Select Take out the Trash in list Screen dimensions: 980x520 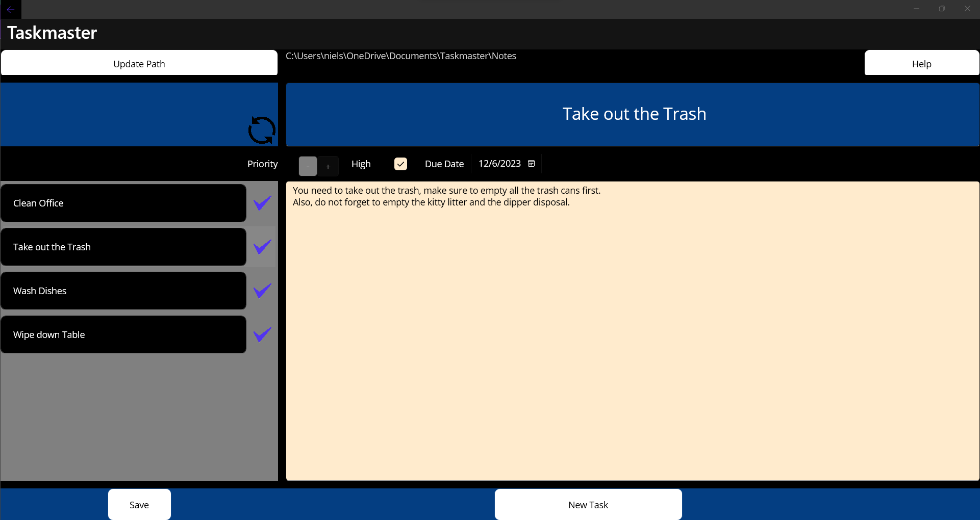pyautogui.click(x=123, y=247)
